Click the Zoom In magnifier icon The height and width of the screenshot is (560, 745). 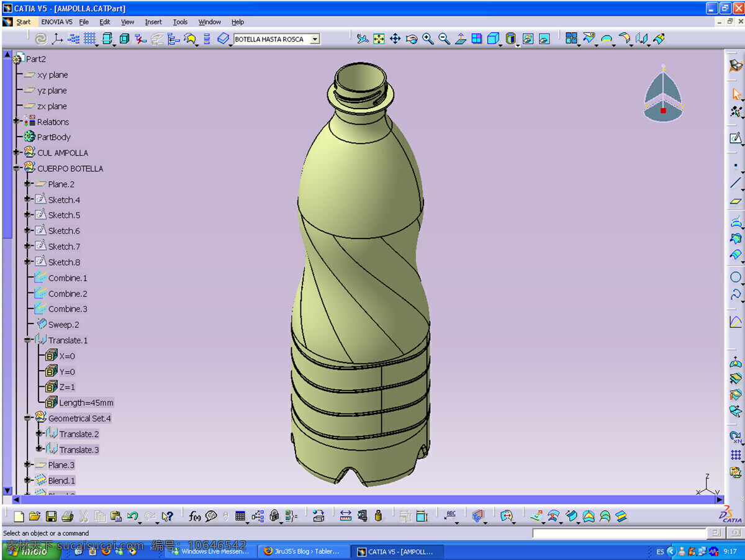click(428, 39)
